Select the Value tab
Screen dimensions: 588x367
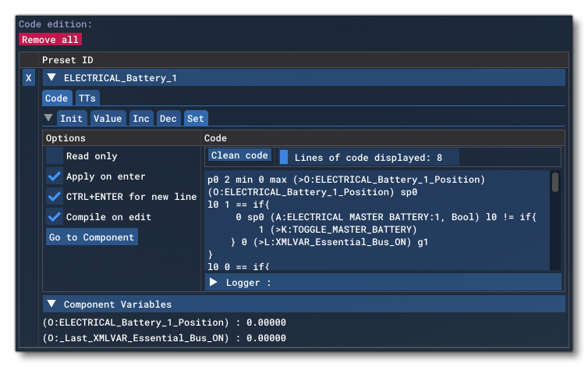coord(108,119)
